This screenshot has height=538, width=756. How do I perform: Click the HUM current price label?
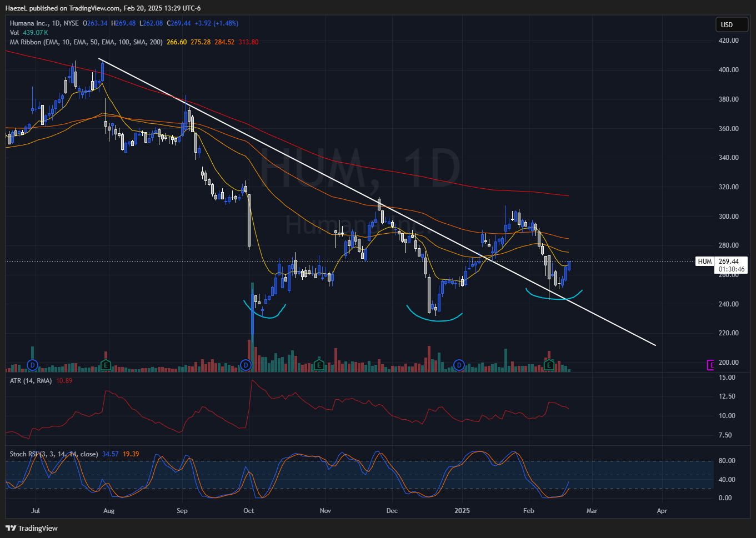tap(704, 261)
